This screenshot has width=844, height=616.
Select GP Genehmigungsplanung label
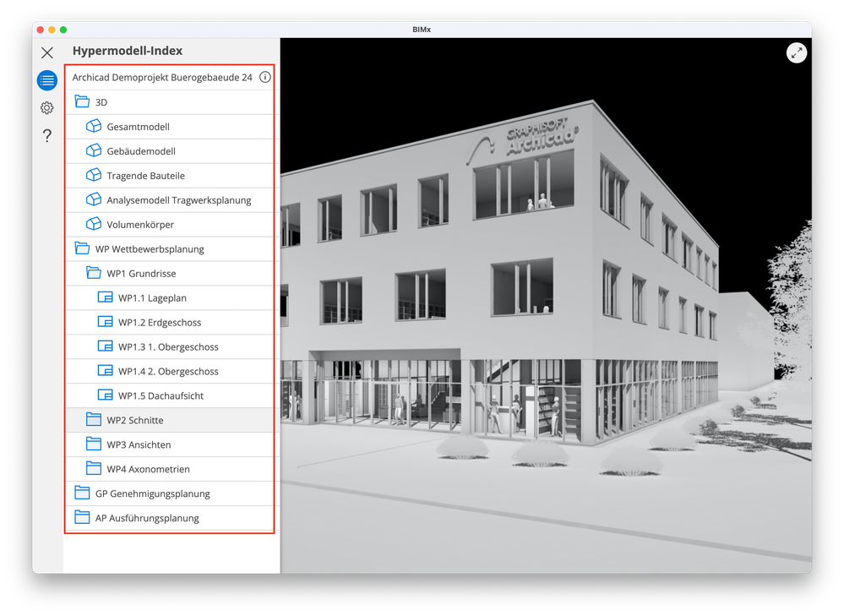tap(152, 493)
